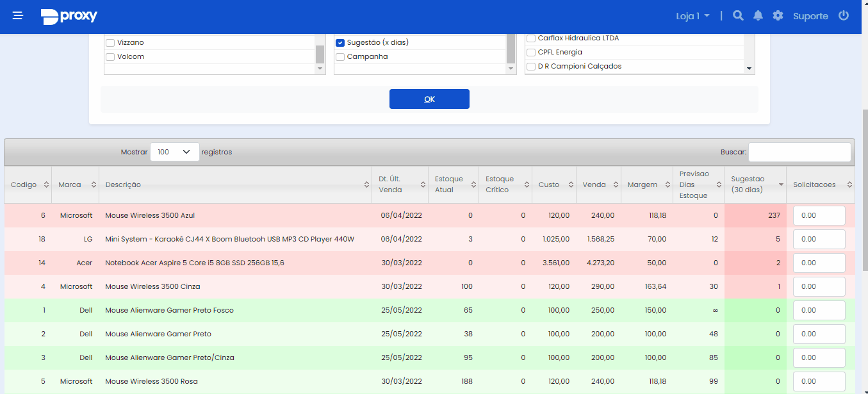This screenshot has width=868, height=394.
Task: Click cost value 3.561,00
Action: point(556,263)
